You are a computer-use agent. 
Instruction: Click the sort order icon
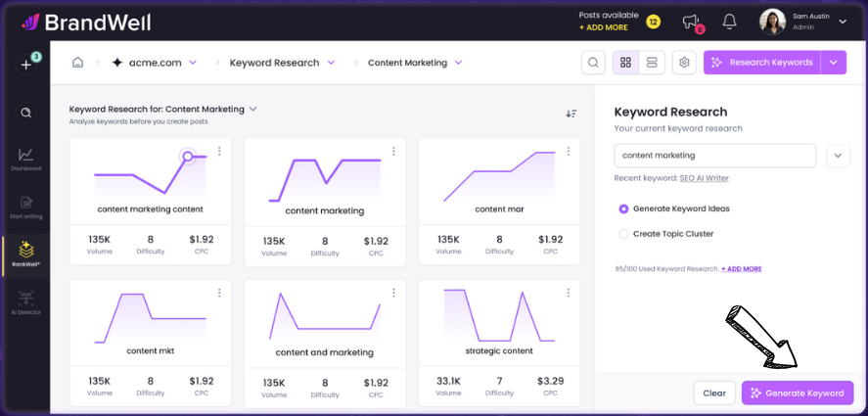click(x=571, y=114)
